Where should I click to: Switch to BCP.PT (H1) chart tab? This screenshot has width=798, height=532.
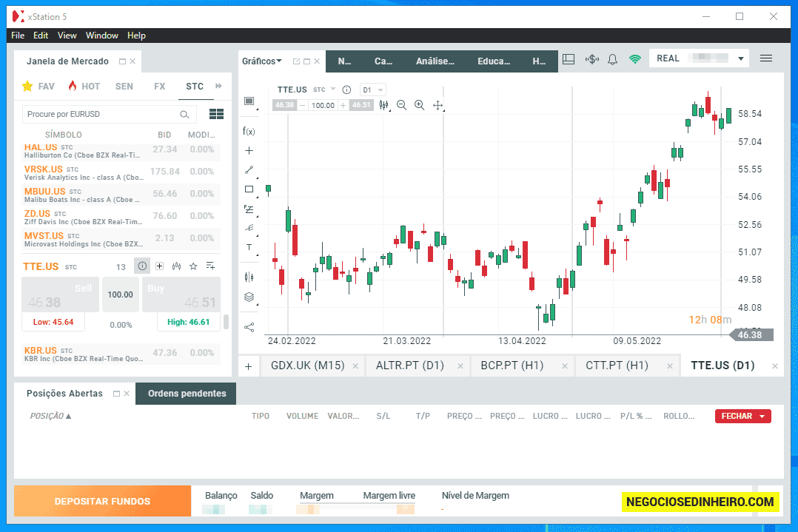(512, 366)
